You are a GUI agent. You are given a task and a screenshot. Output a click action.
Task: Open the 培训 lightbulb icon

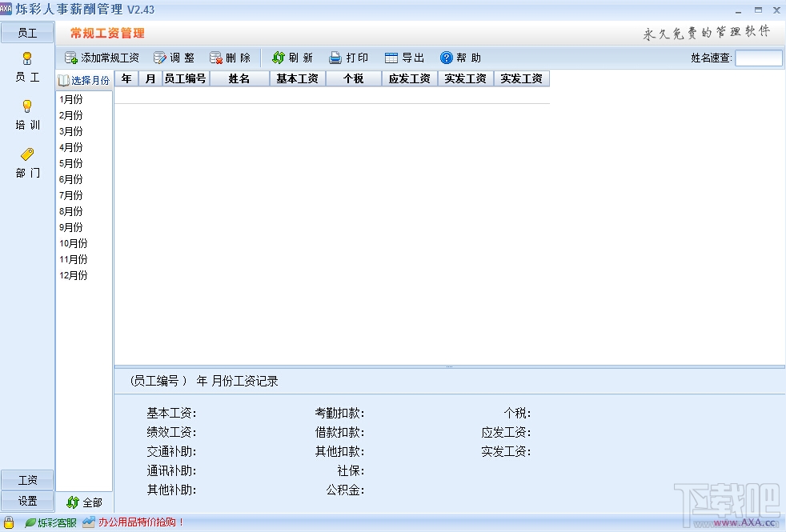(x=27, y=106)
